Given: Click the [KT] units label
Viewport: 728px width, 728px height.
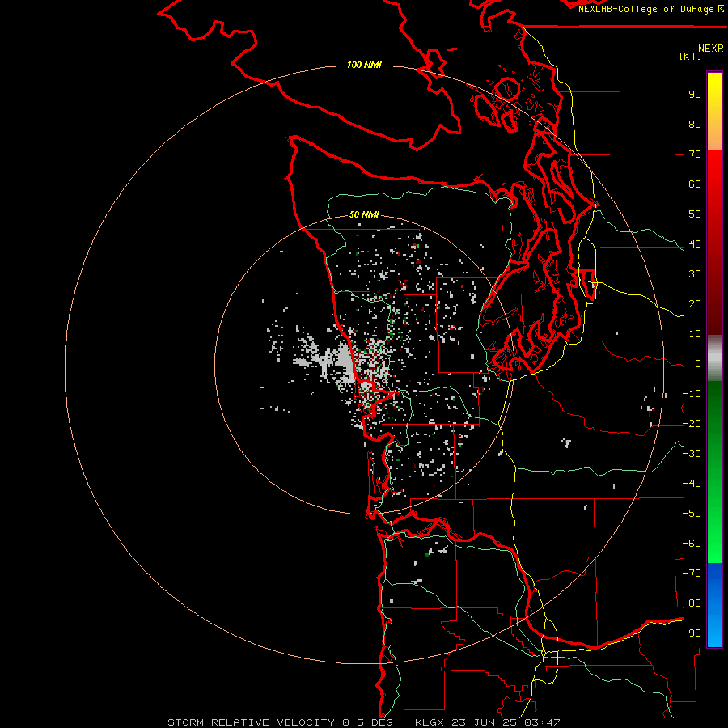Looking at the screenshot, I should coord(691,56).
